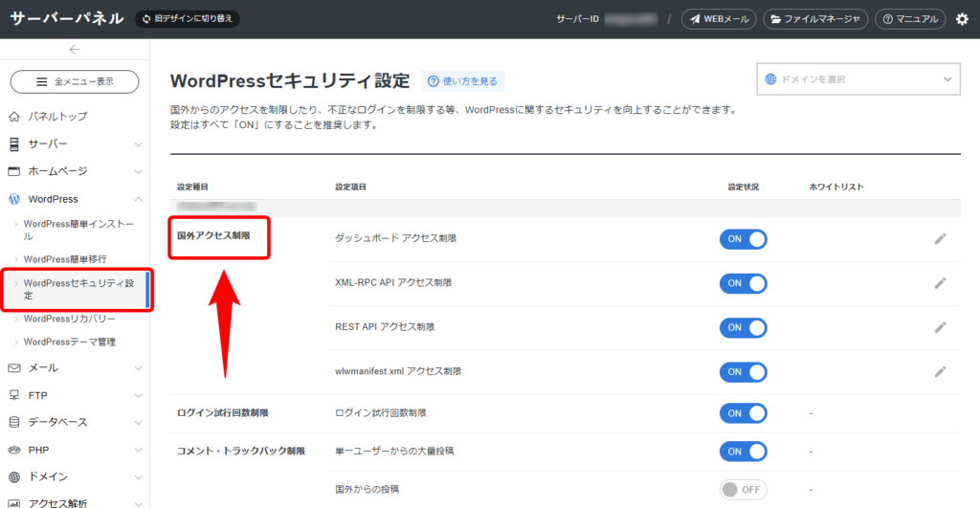
Task: Click the 全メニュー表示 button
Action: click(x=75, y=81)
